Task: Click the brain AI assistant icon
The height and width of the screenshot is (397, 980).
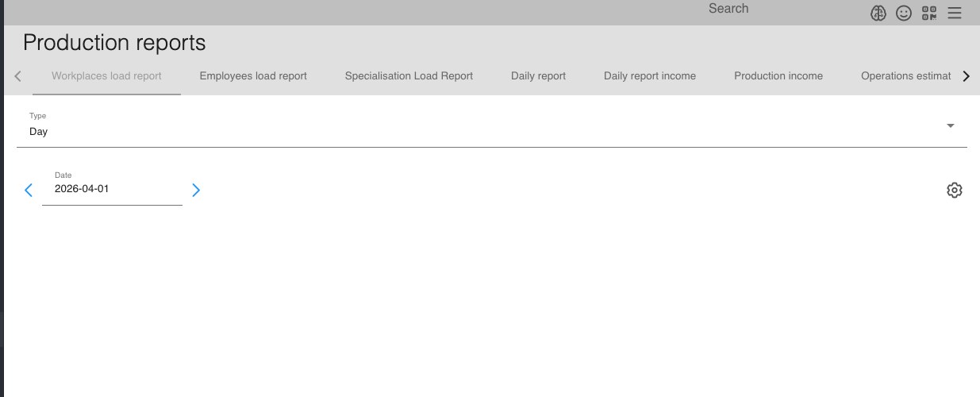Action: (878, 13)
